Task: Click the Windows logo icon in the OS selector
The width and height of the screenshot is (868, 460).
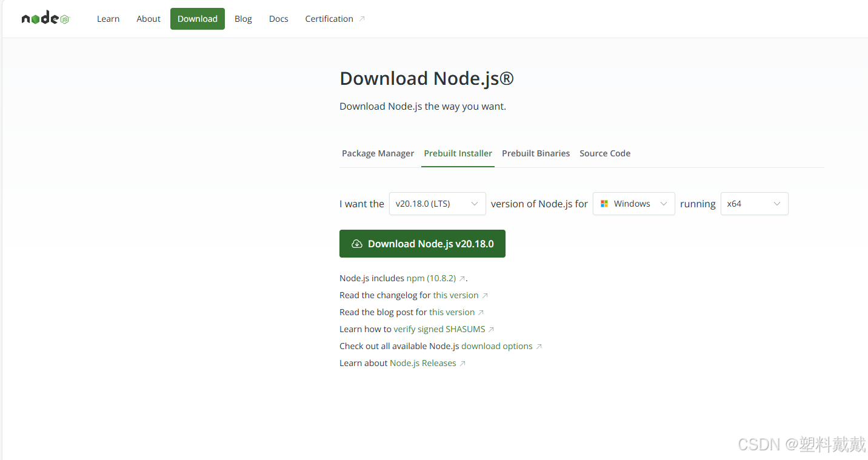Action: (604, 204)
